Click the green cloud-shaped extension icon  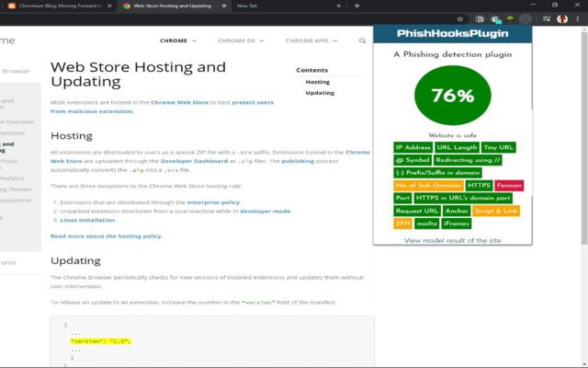coord(510,18)
